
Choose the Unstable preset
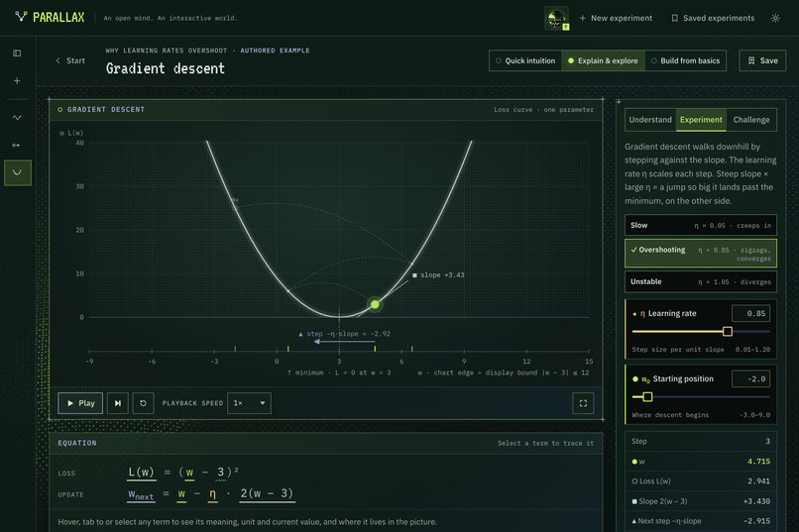tap(701, 281)
